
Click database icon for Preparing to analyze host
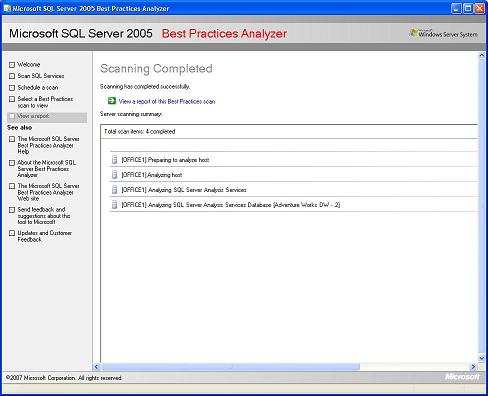tap(114, 160)
